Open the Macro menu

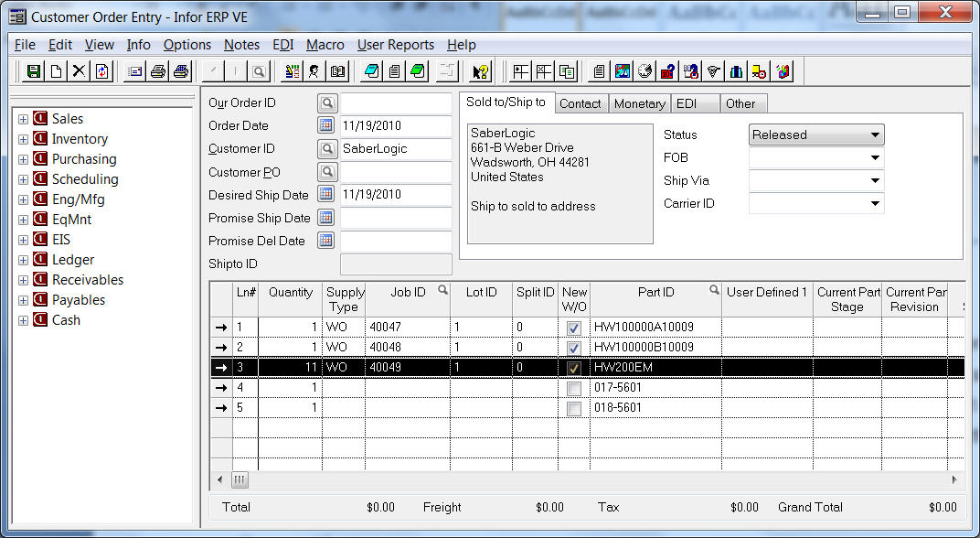pos(325,45)
